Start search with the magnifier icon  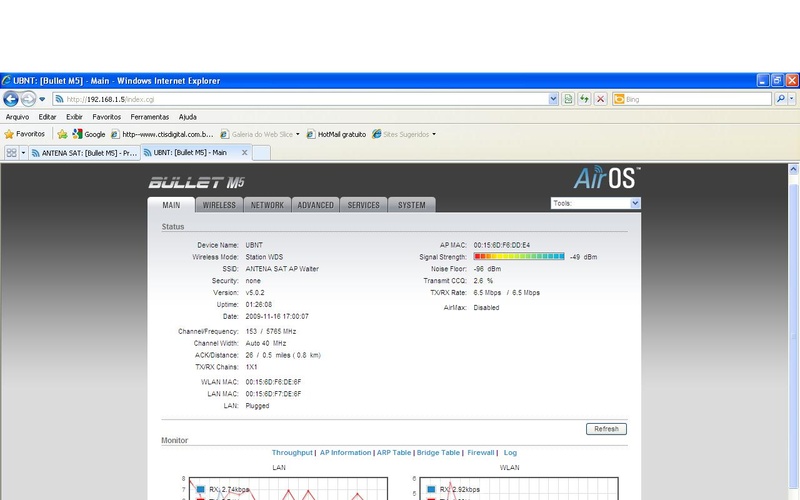coord(780,99)
